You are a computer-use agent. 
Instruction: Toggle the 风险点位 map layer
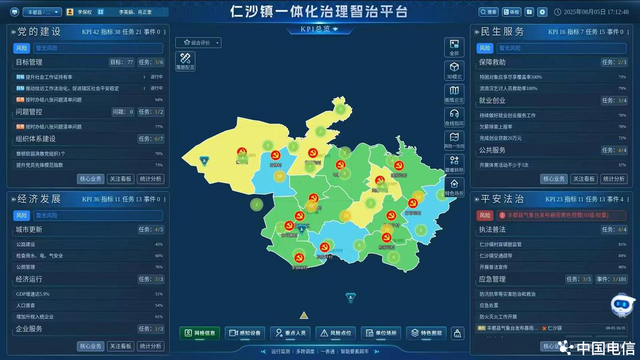[336, 333]
